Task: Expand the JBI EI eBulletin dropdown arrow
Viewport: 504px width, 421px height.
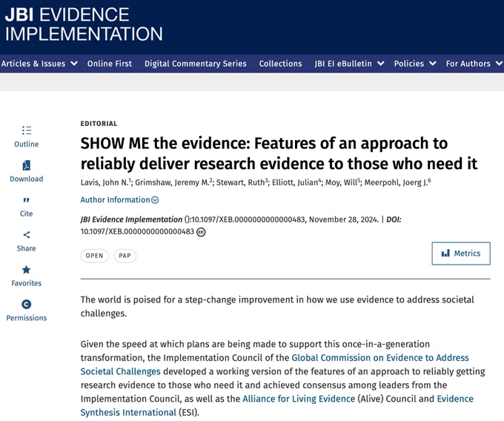Action: (380, 64)
